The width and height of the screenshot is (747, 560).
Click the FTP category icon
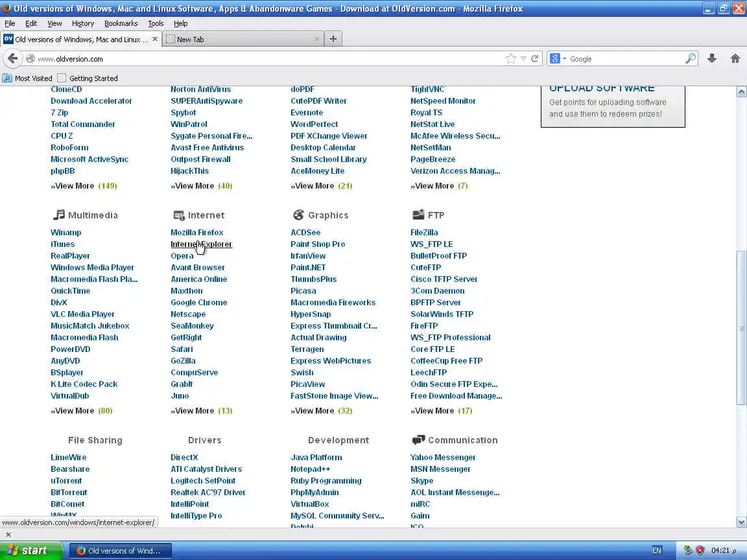[x=418, y=215]
